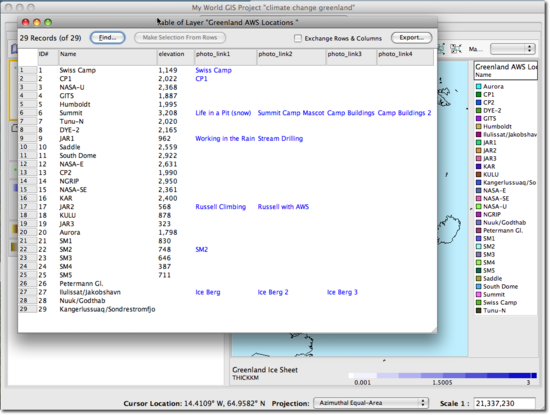Select row header 6 for Summit
The image size is (550, 415).
coord(27,113)
